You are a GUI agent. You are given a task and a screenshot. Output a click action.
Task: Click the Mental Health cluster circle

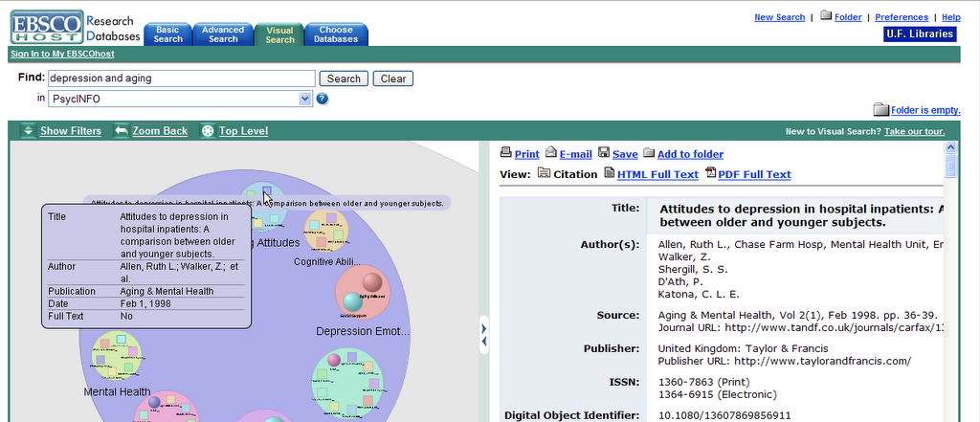click(117, 356)
